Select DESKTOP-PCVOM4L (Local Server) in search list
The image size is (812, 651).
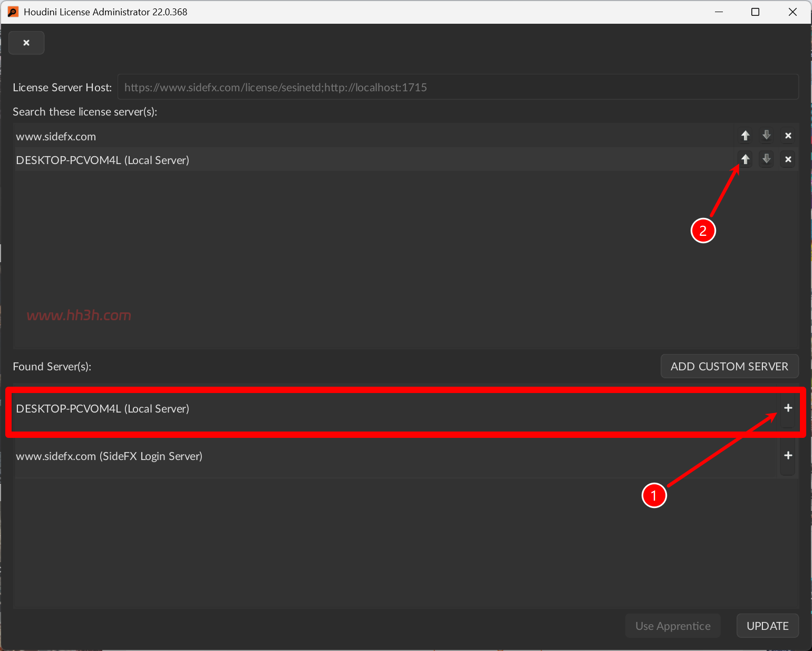(x=374, y=160)
